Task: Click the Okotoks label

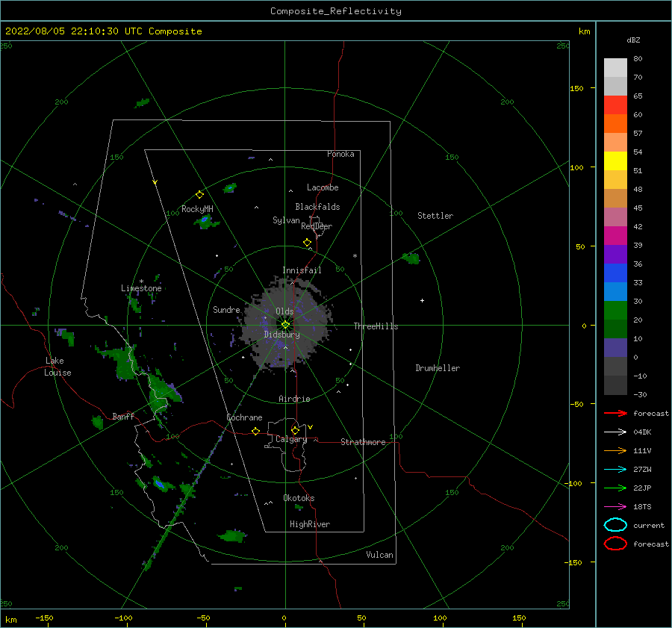Action: click(299, 498)
